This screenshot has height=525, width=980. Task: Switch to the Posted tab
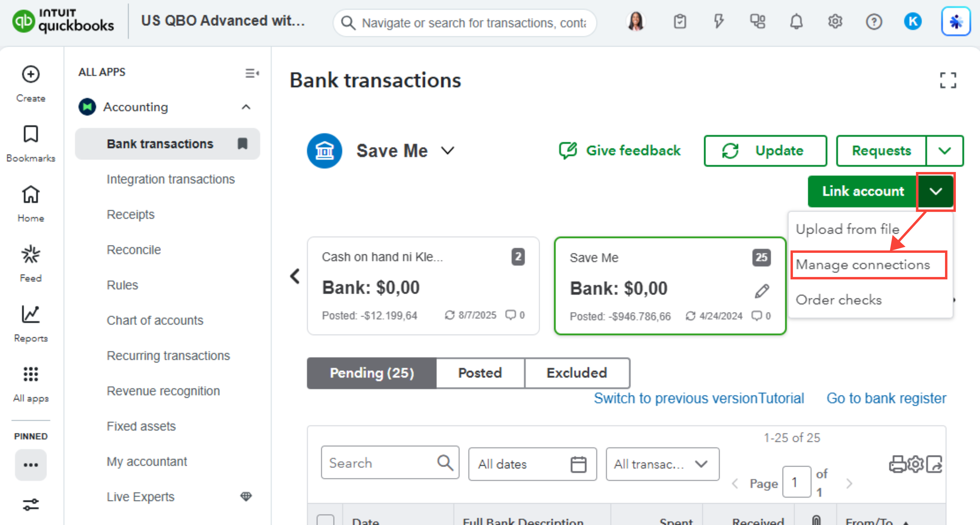click(x=480, y=373)
